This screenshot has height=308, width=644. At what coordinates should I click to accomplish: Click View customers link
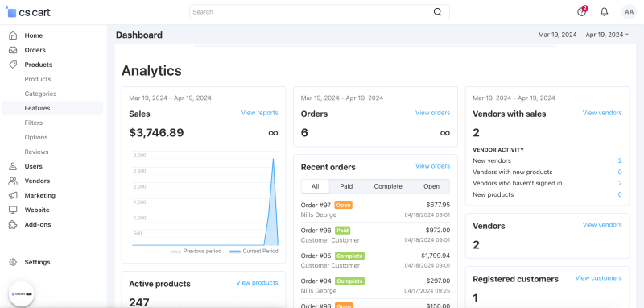(x=598, y=278)
